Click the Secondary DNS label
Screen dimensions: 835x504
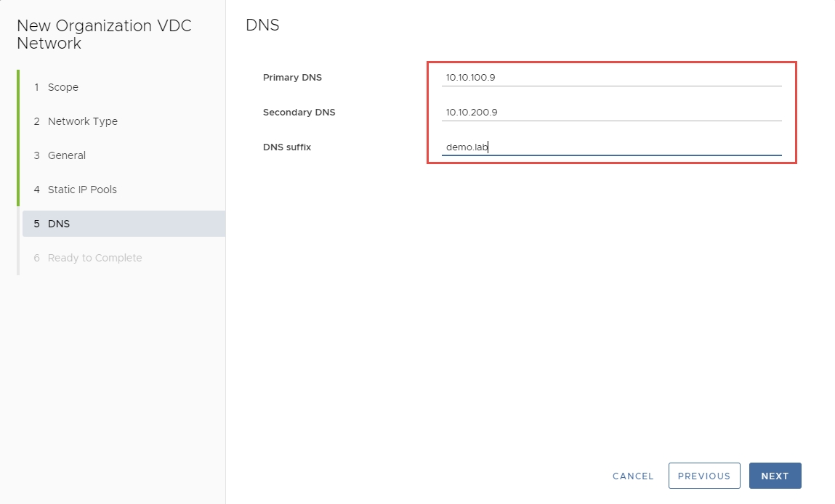tap(299, 112)
